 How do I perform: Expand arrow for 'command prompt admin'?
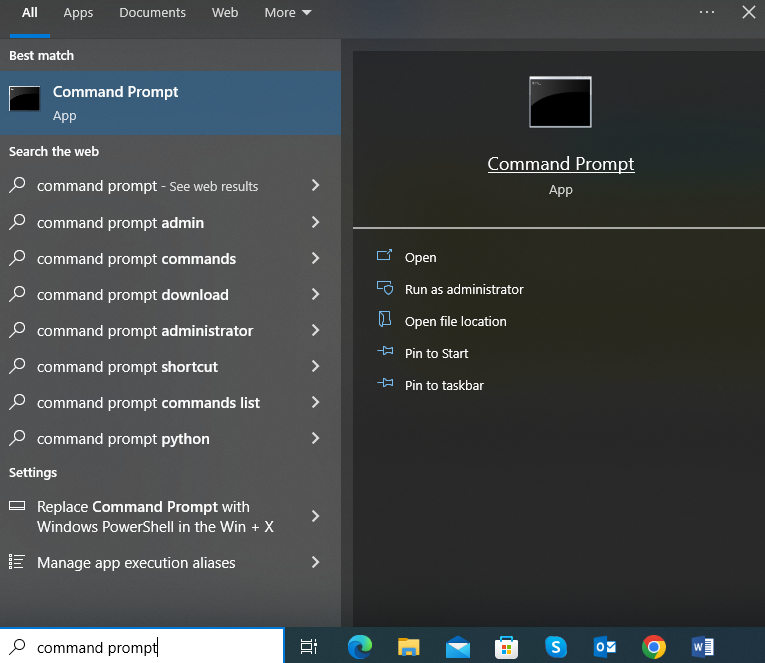click(x=316, y=222)
